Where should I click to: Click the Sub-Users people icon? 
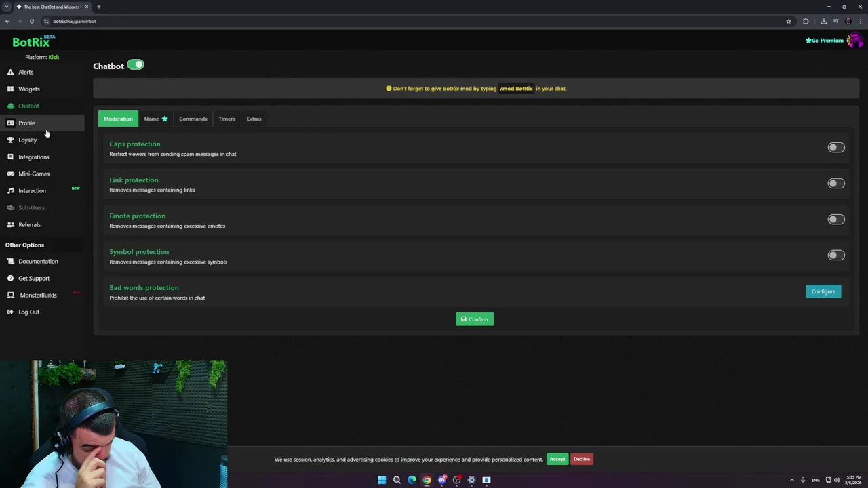click(10, 207)
